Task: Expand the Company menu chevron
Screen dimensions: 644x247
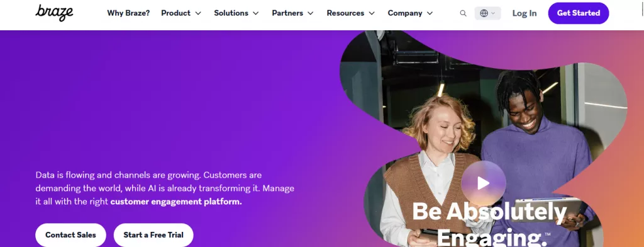Action: (x=430, y=13)
